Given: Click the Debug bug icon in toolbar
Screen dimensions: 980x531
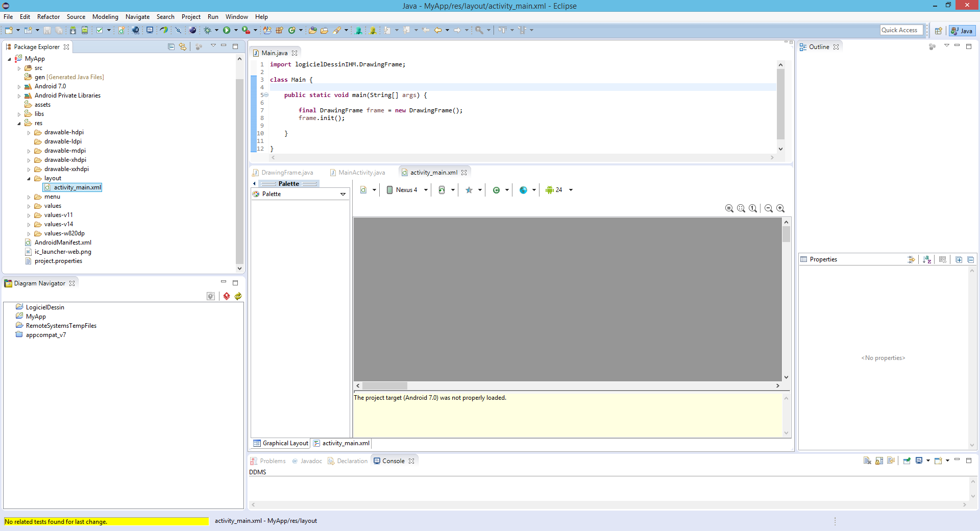Looking at the screenshot, I should (208, 31).
